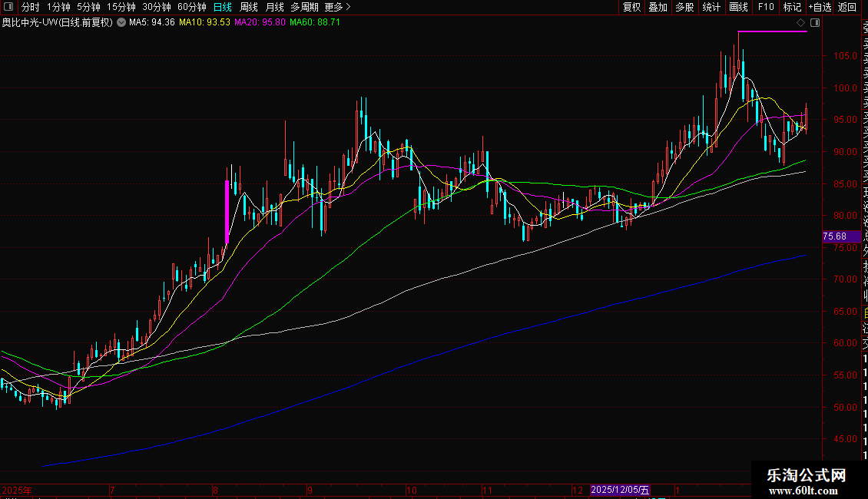Screen dimensions: 868x499
Task: Toggle the right side panel icon
Action: 814,23
